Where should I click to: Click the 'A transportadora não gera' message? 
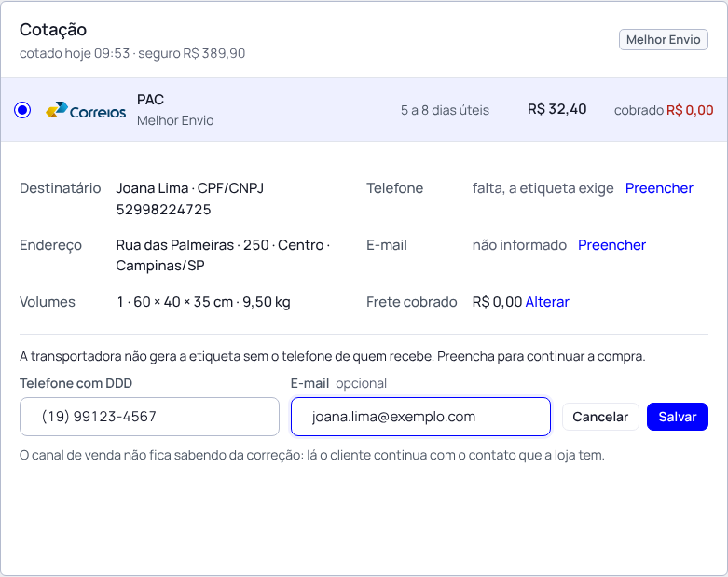(333, 356)
